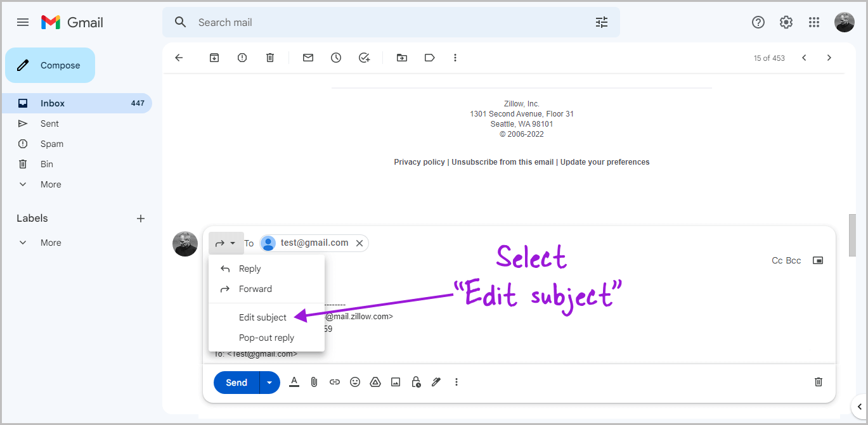This screenshot has width=868, height=425.
Task: Open the Send options arrow
Action: 269,382
